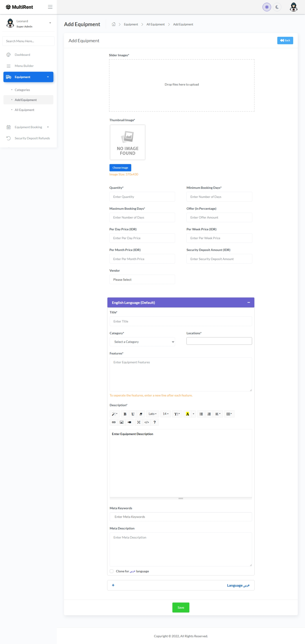Screen dimensions: 305x644
Task: Click the Enter Quantity input field
Action: [x=142, y=197]
